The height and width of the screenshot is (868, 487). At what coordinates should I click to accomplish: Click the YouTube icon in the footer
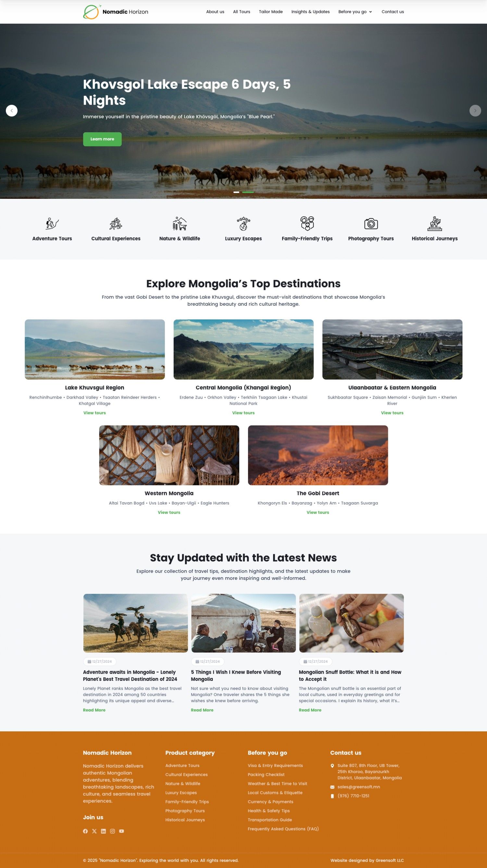[x=121, y=831]
